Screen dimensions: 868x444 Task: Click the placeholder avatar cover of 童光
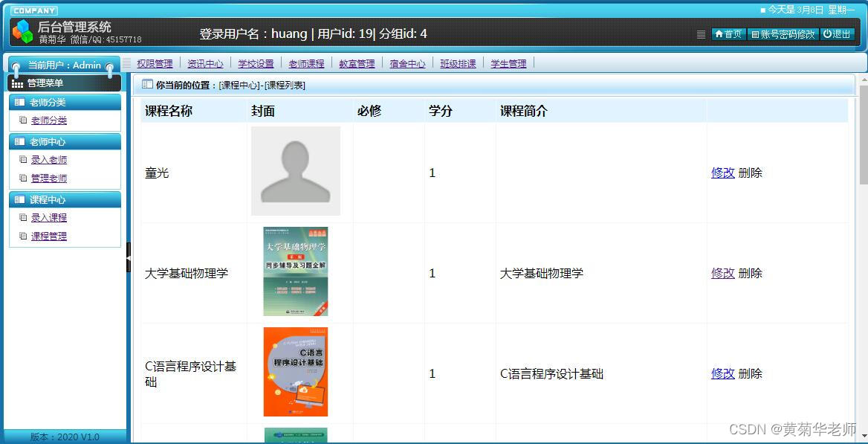coord(296,171)
